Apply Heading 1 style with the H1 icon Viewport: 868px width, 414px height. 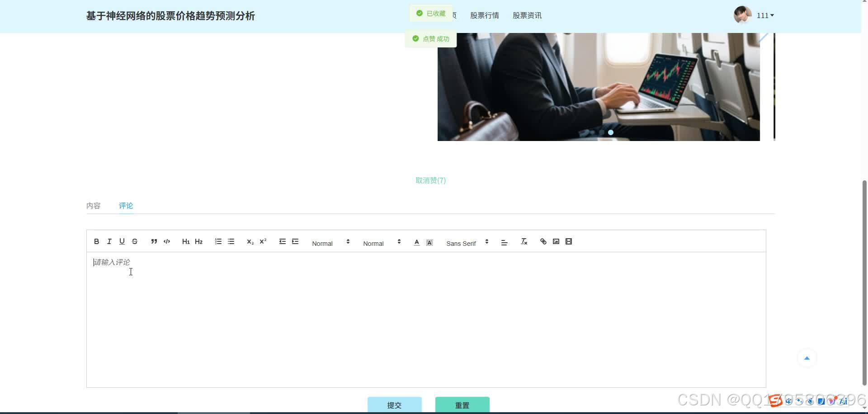[x=186, y=241]
